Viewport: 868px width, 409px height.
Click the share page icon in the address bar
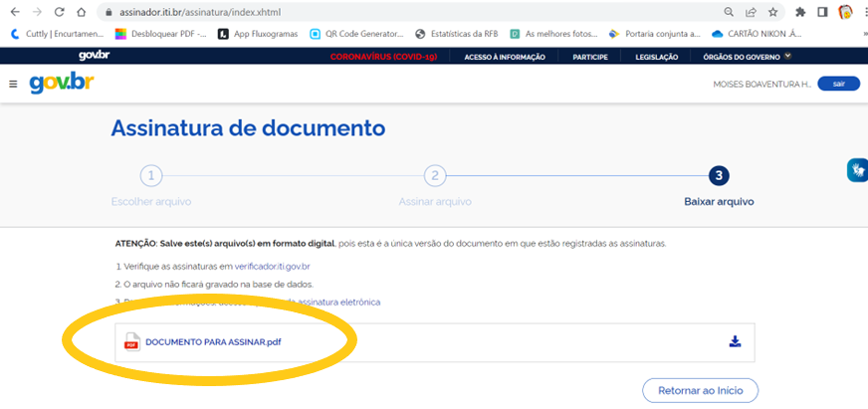[752, 12]
